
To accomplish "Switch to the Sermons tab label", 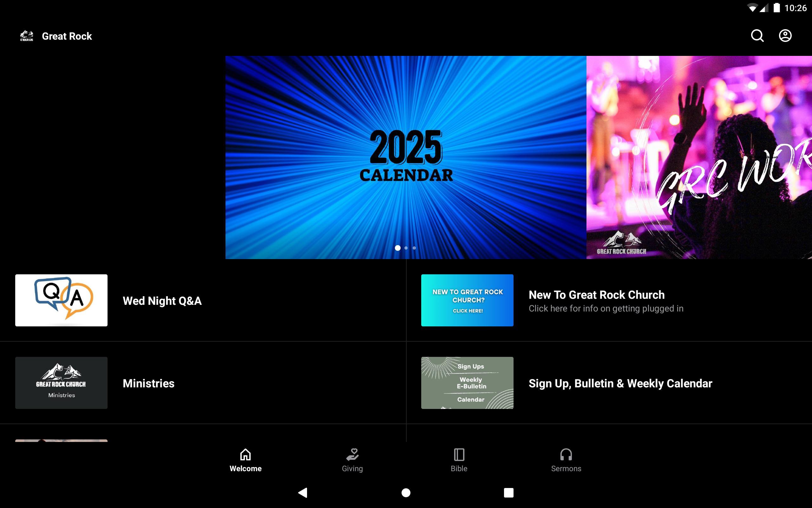I will point(566,468).
